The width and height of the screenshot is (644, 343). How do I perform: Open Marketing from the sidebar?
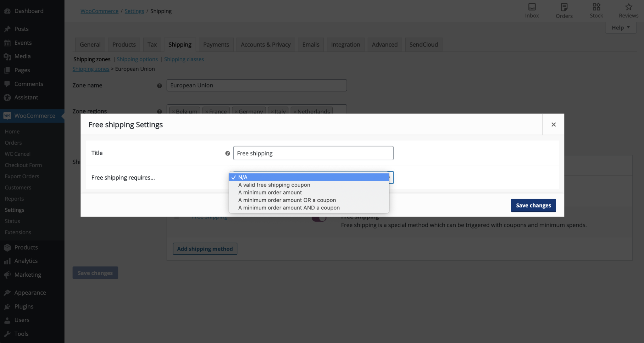(27, 274)
